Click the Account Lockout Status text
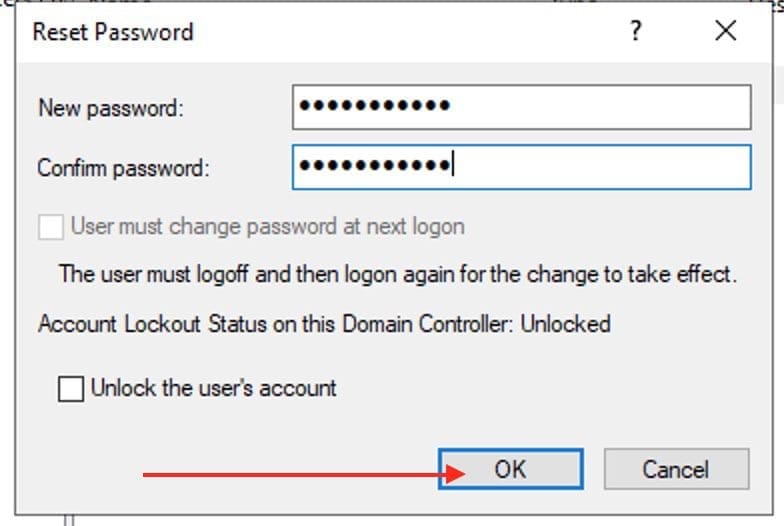This screenshot has width=784, height=526. 277,324
